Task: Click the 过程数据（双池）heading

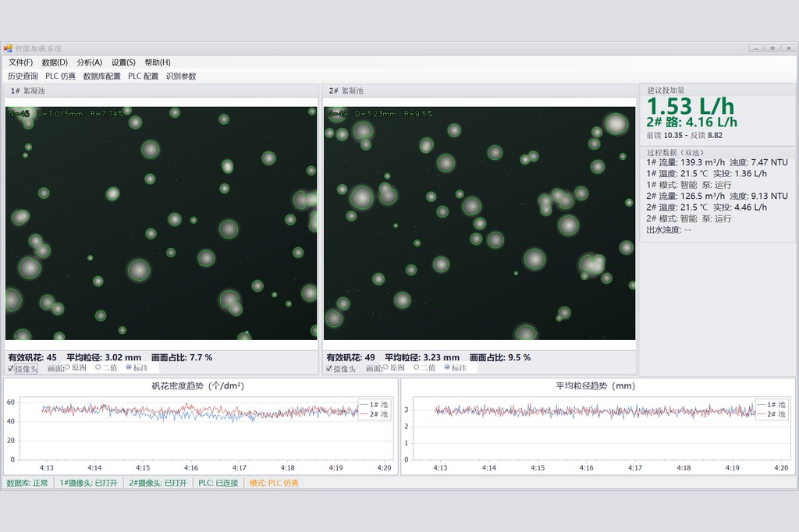Action: [x=675, y=152]
